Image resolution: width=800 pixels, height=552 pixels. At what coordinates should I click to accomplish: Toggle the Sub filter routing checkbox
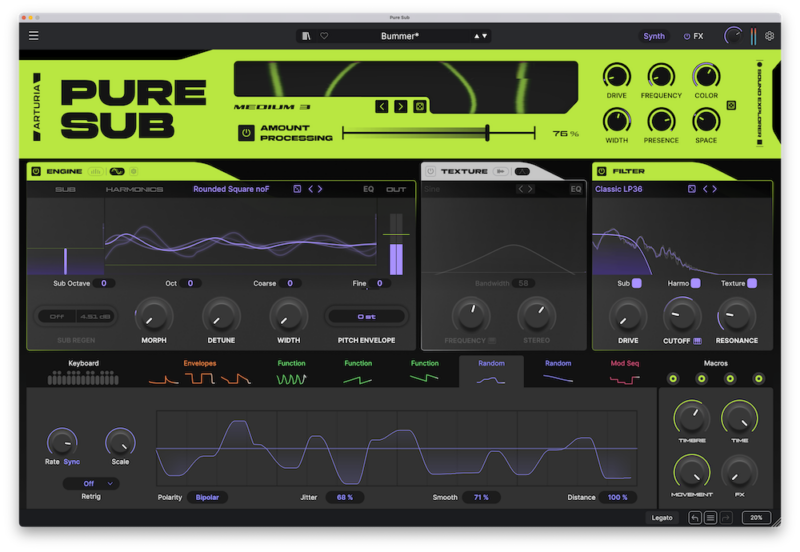[637, 283]
